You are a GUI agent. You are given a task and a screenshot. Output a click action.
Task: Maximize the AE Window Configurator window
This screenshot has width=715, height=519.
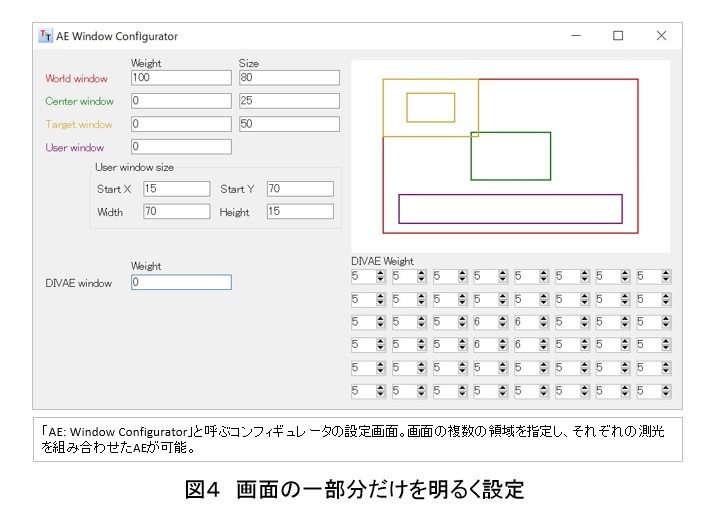click(x=618, y=36)
